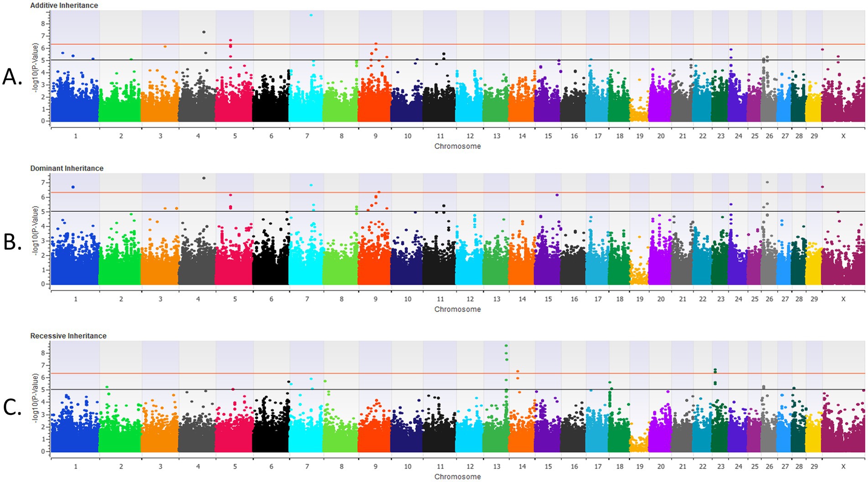Select chromosome '4' label in Dominant plot
The image size is (868, 482).
(198, 299)
